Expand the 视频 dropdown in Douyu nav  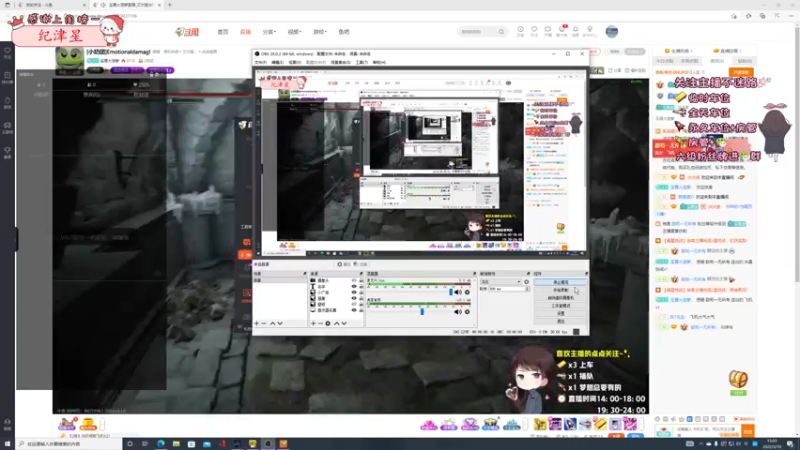[294, 32]
